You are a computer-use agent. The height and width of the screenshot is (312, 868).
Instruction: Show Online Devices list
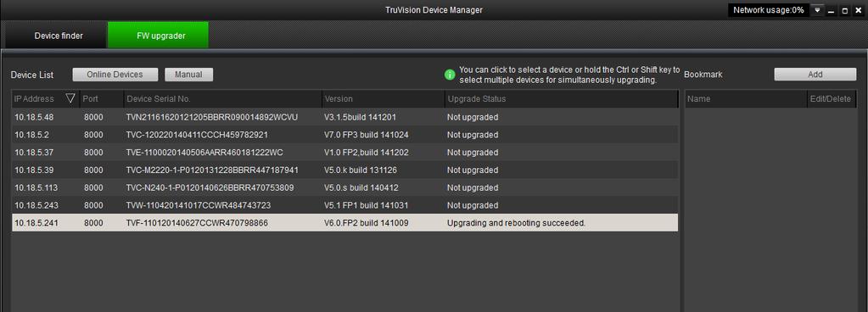(x=115, y=75)
